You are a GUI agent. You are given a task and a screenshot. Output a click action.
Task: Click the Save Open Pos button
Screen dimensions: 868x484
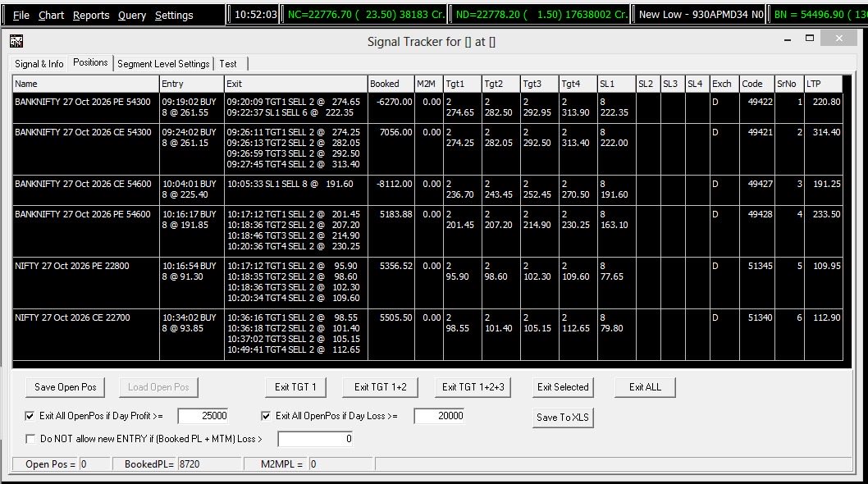66,387
